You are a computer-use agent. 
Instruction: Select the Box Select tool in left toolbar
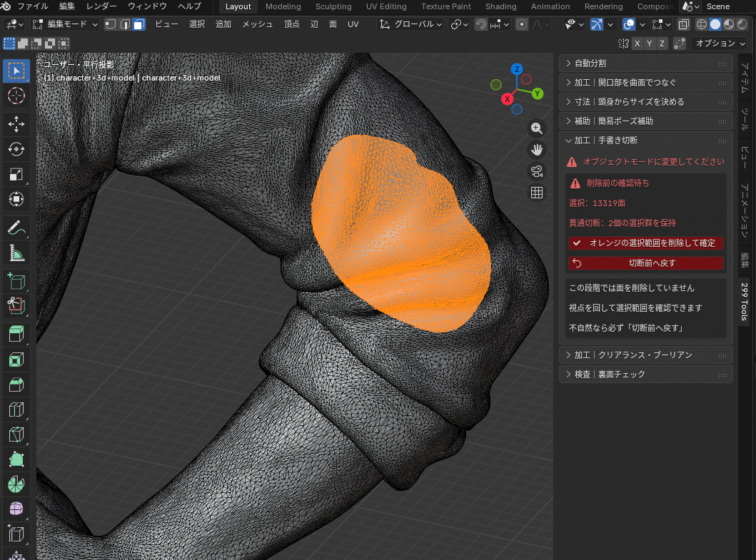(16, 71)
